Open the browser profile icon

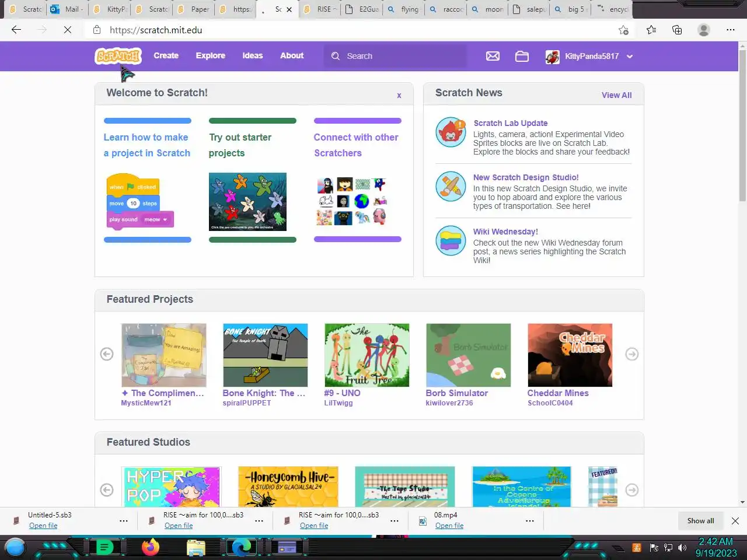pos(704,30)
